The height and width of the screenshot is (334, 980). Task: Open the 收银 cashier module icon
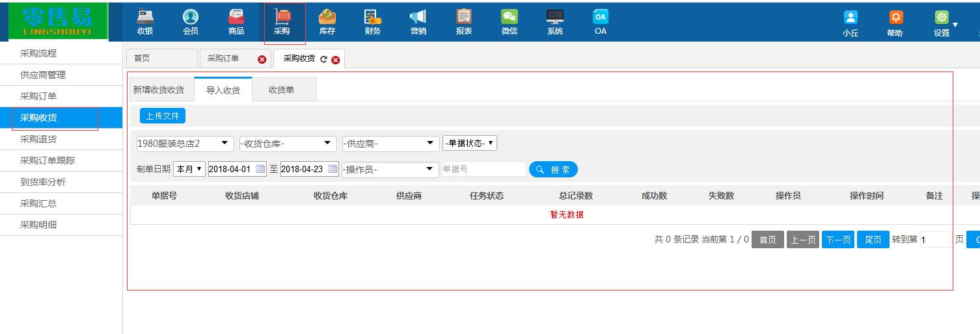pos(145,18)
